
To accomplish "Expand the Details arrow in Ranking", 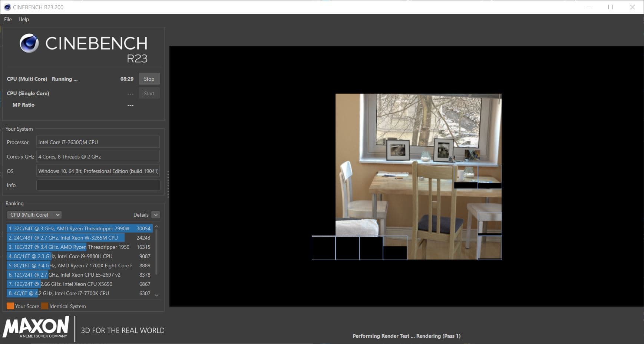I will coord(156,215).
